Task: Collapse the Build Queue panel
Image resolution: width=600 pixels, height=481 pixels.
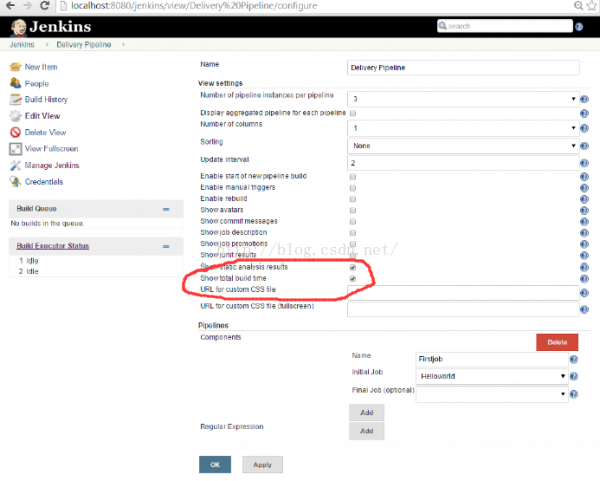Action: click(166, 209)
